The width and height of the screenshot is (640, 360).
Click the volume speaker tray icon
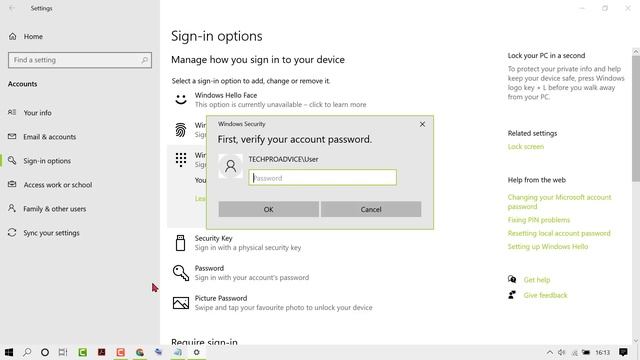click(562, 352)
